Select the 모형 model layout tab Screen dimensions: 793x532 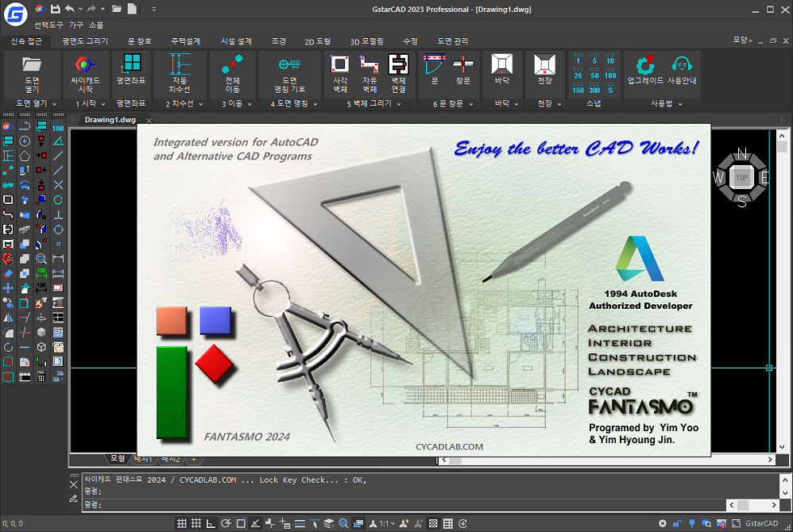pyautogui.click(x=118, y=458)
